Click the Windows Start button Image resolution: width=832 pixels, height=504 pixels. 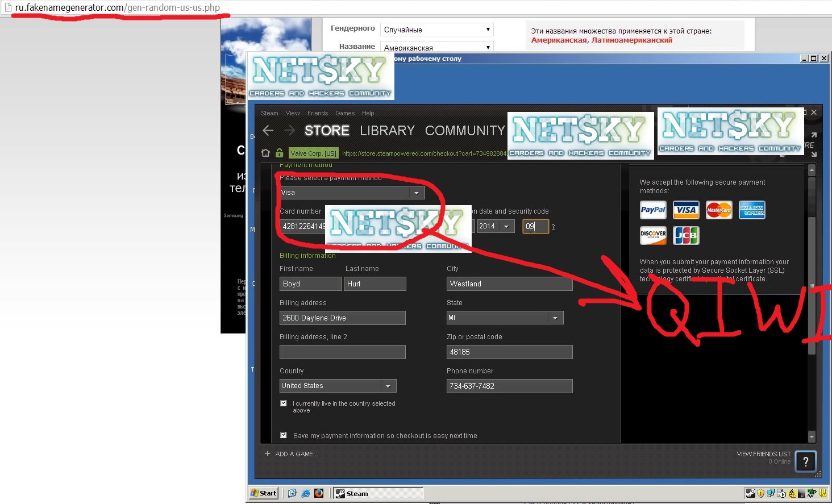tap(264, 493)
